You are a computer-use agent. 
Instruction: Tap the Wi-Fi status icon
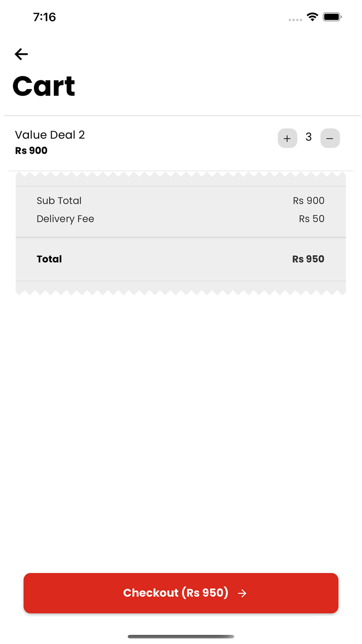(312, 17)
